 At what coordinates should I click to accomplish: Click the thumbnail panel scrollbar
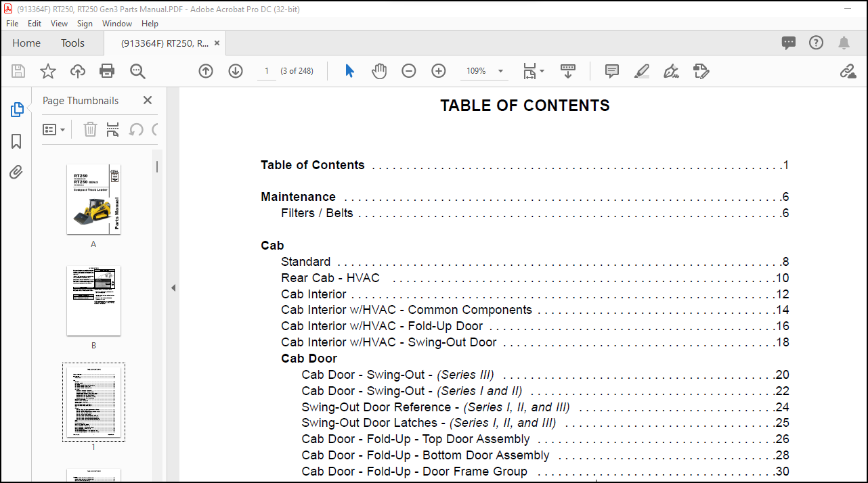(157, 166)
